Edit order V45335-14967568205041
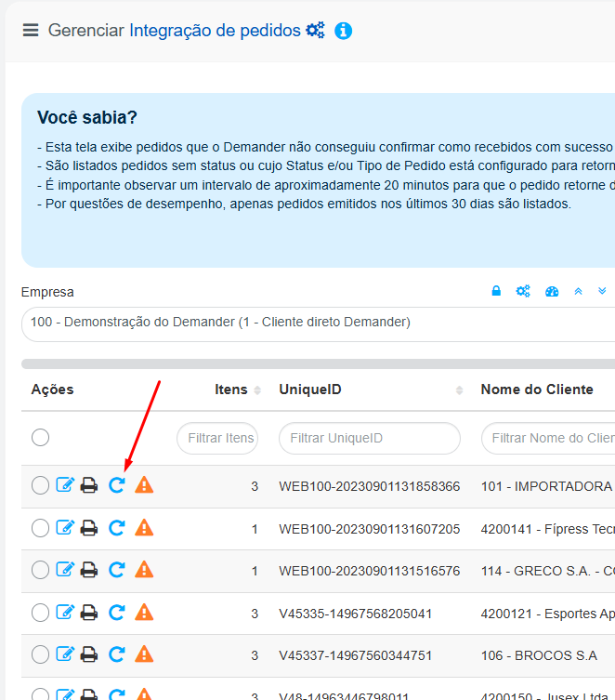Screen dimensions: 615x700 pos(65,612)
